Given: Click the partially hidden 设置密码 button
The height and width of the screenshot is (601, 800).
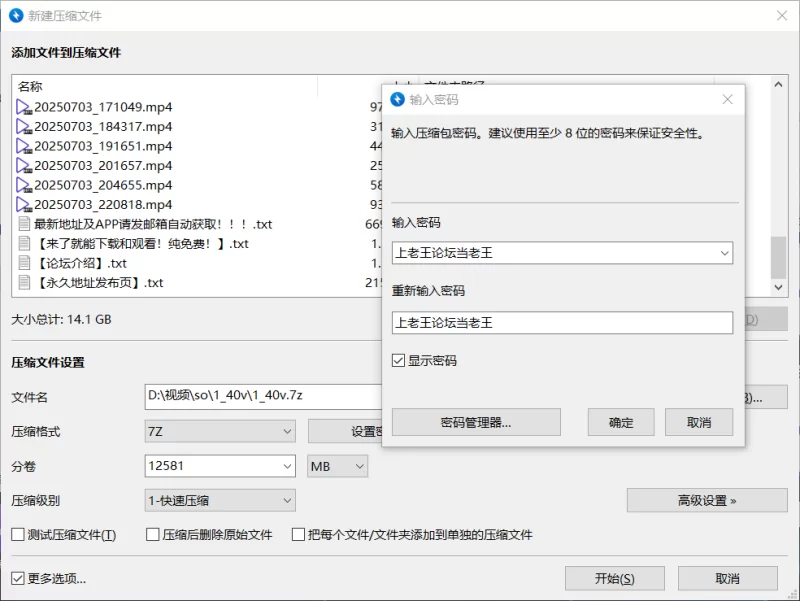Looking at the screenshot, I should point(345,432).
